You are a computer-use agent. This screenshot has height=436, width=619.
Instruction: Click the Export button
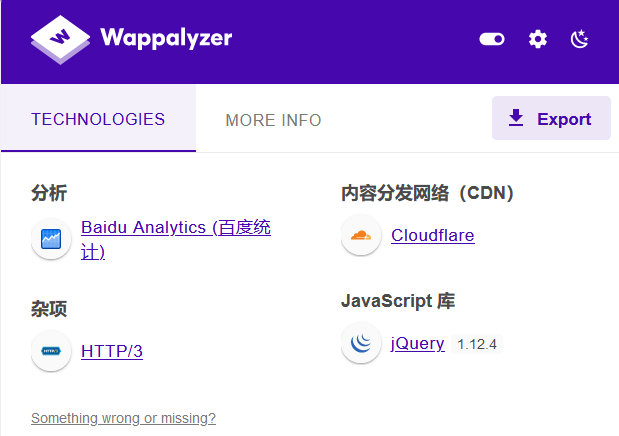(x=551, y=118)
